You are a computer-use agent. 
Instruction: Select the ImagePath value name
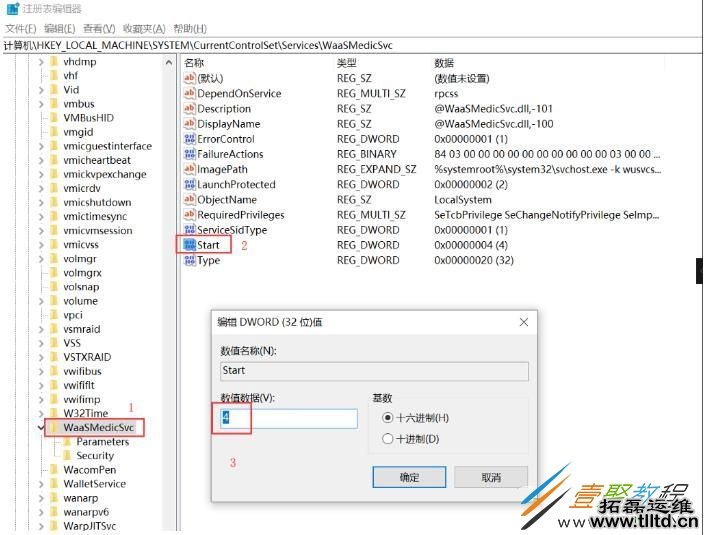coord(222,169)
